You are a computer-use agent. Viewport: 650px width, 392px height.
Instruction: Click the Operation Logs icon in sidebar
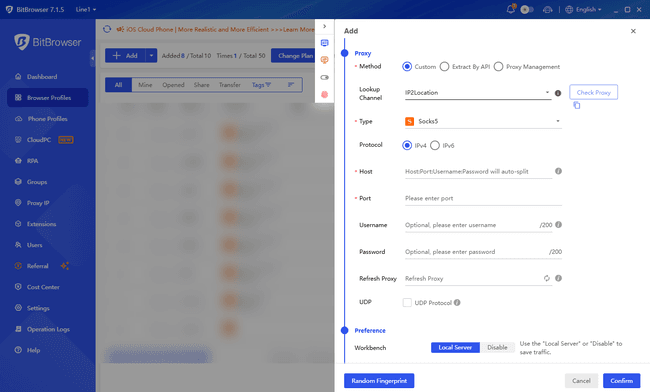[x=18, y=329]
